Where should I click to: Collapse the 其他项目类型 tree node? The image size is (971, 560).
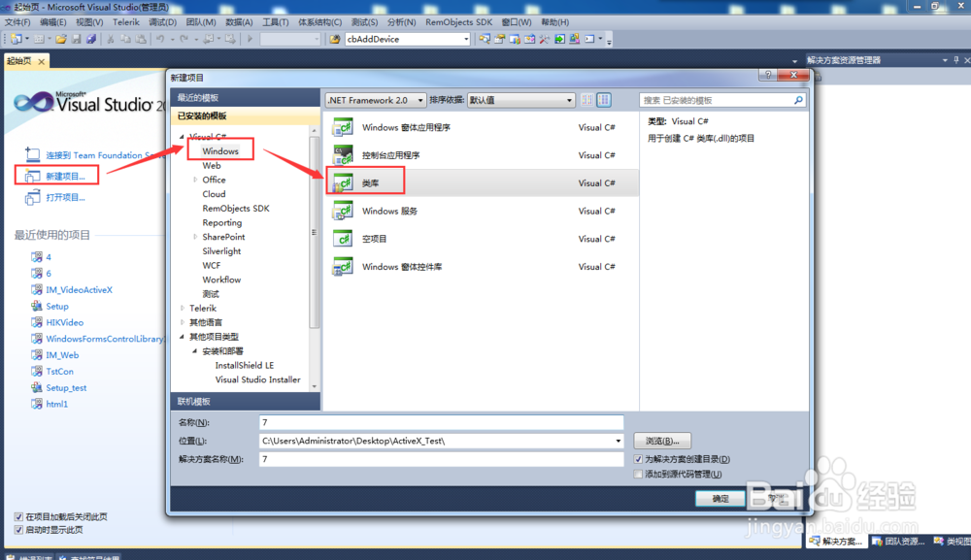[183, 337]
